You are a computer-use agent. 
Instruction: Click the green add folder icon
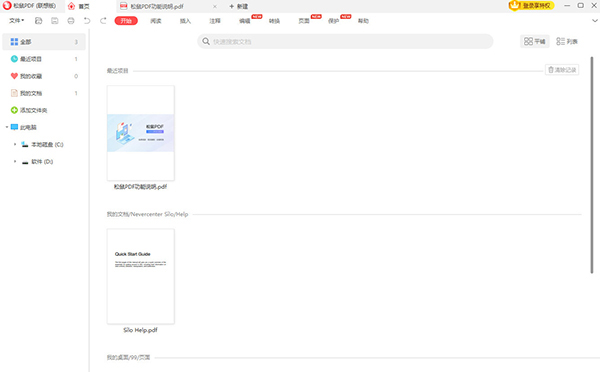coord(14,110)
